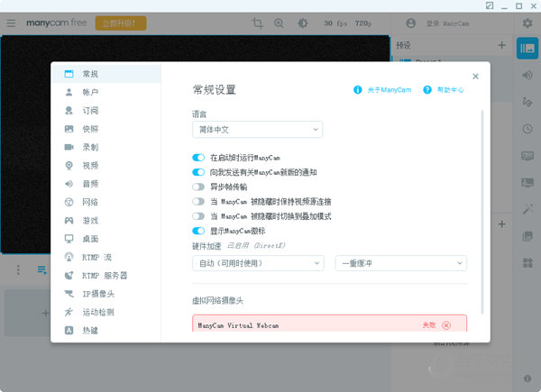Click the 720p resolution setting
This screenshot has width=541, height=392.
coord(363,23)
